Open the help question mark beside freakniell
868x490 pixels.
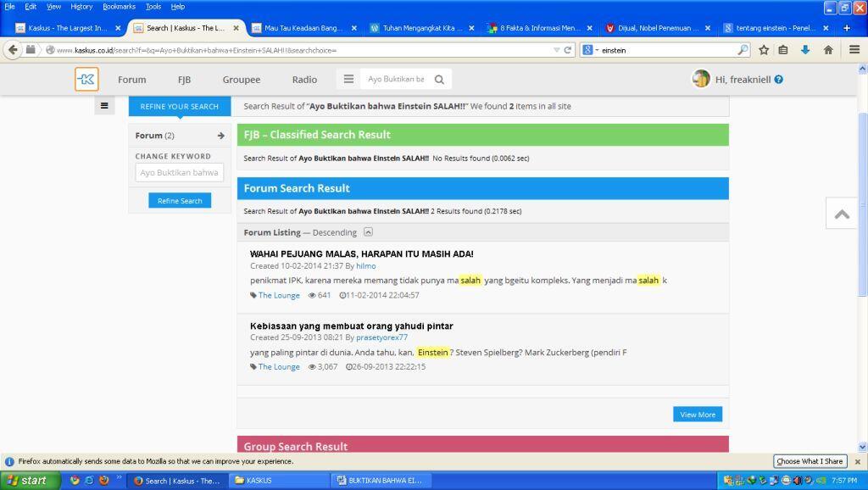(x=779, y=79)
